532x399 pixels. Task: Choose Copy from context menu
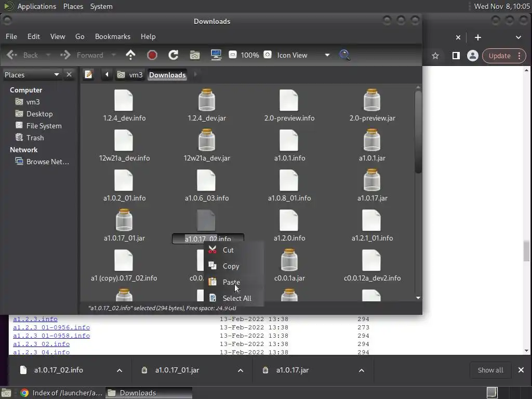coord(234,266)
